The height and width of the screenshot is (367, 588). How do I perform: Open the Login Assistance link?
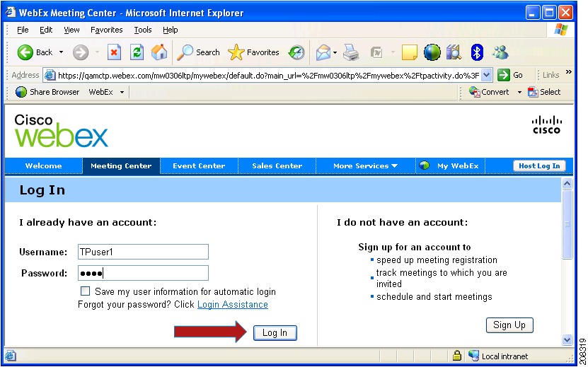pyautogui.click(x=233, y=304)
